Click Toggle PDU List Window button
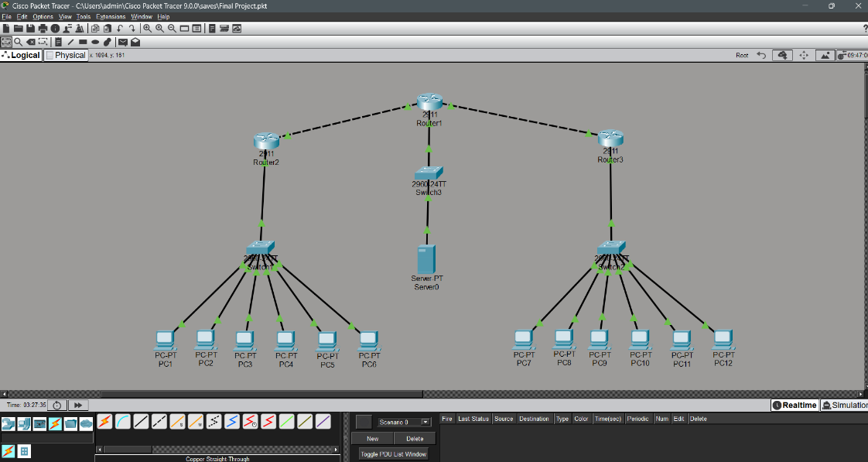 [394, 454]
